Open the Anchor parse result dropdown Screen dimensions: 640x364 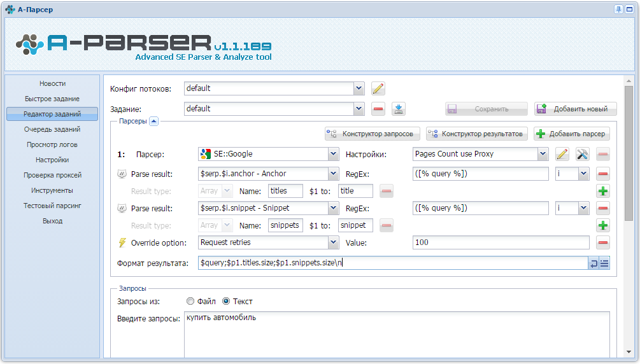click(334, 174)
